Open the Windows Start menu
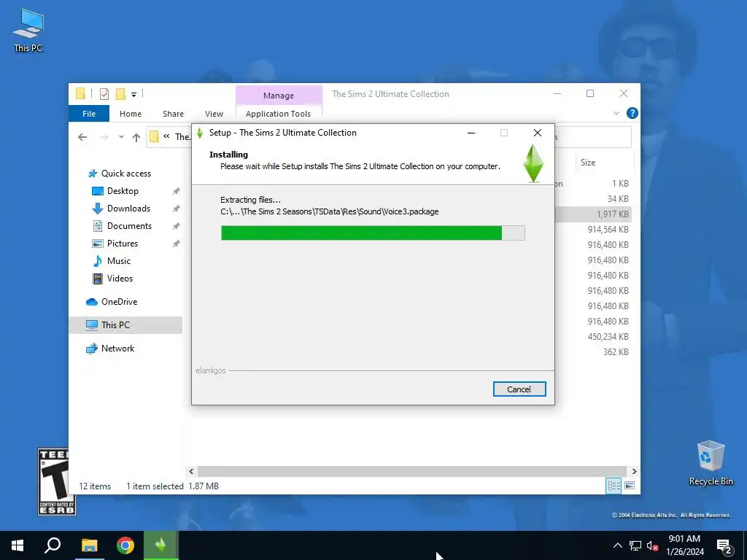747x560 pixels. click(18, 545)
